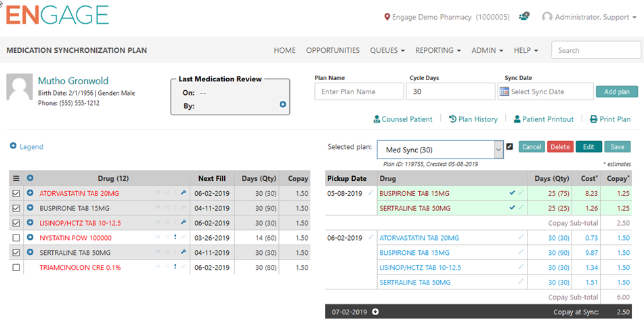Click the rename plan pencil icon beside Selected plan
Screen dimensions: 644x326
click(x=510, y=146)
